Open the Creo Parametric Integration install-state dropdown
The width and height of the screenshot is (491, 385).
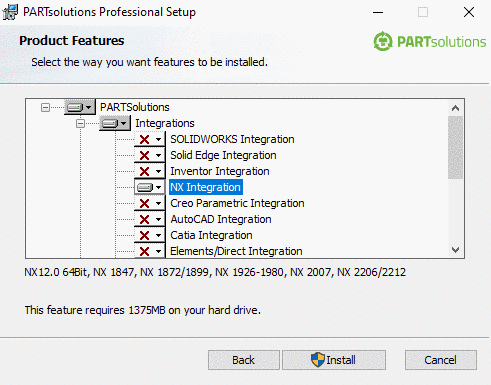[x=150, y=203]
